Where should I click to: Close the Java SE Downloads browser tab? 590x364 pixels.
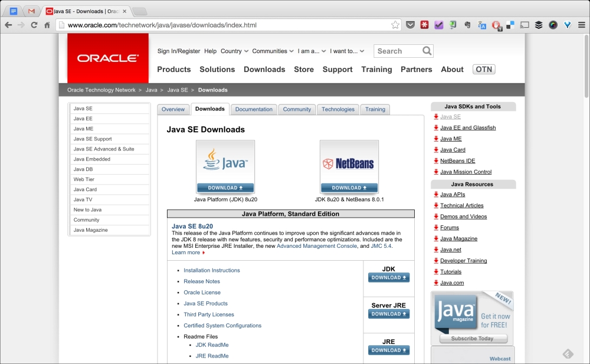tap(124, 11)
